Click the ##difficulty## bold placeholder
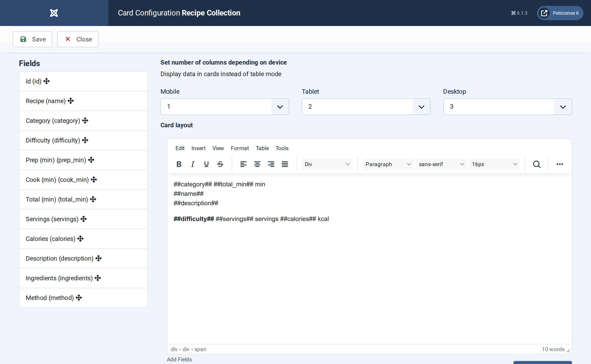 (194, 219)
